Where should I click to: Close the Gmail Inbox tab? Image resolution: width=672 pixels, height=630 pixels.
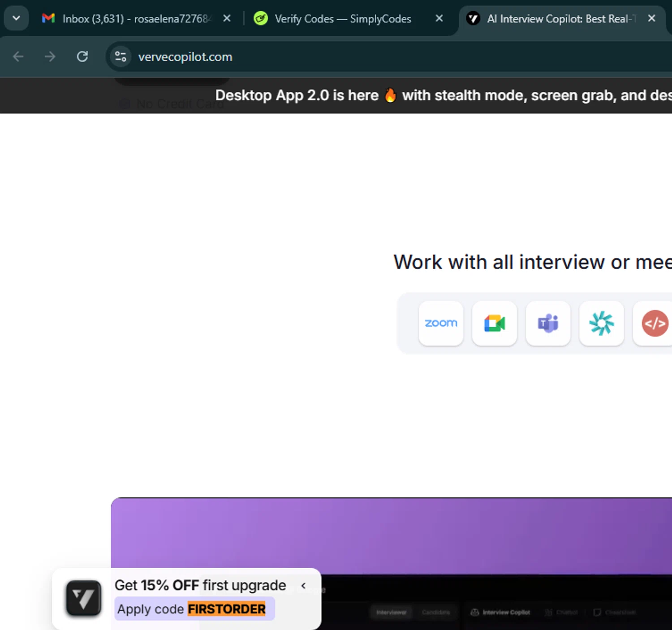227,18
